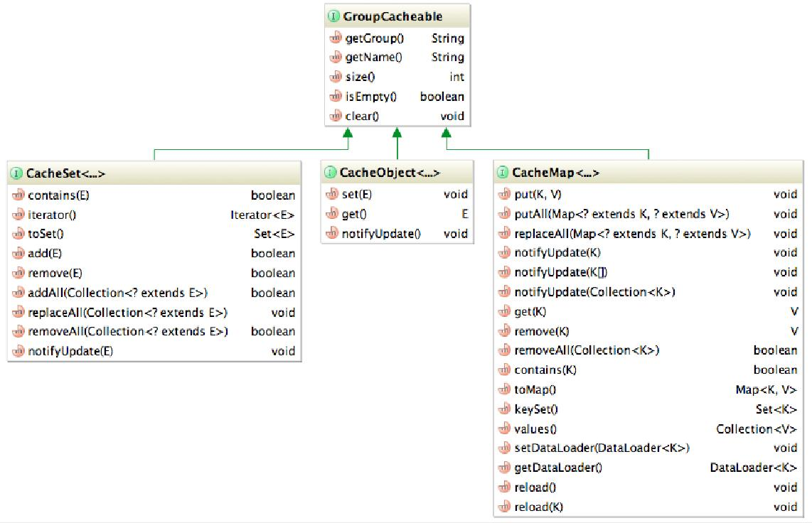Select the toSet() method in CacheSet
Viewport: 812px width, 523px height.
46,234
